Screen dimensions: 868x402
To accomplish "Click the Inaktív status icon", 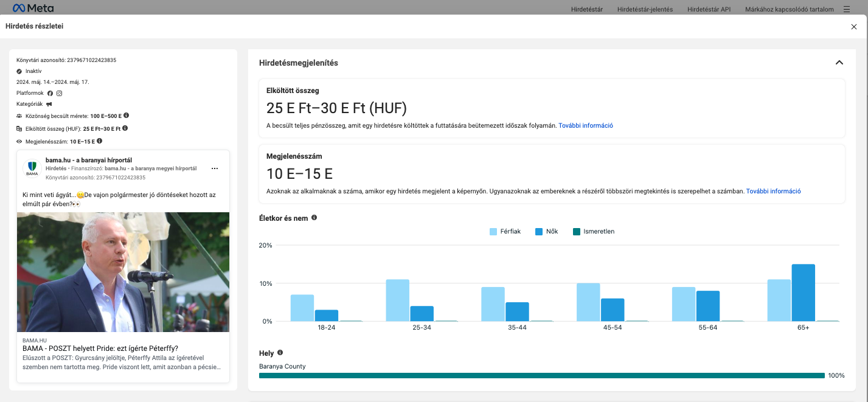I will pos(19,71).
